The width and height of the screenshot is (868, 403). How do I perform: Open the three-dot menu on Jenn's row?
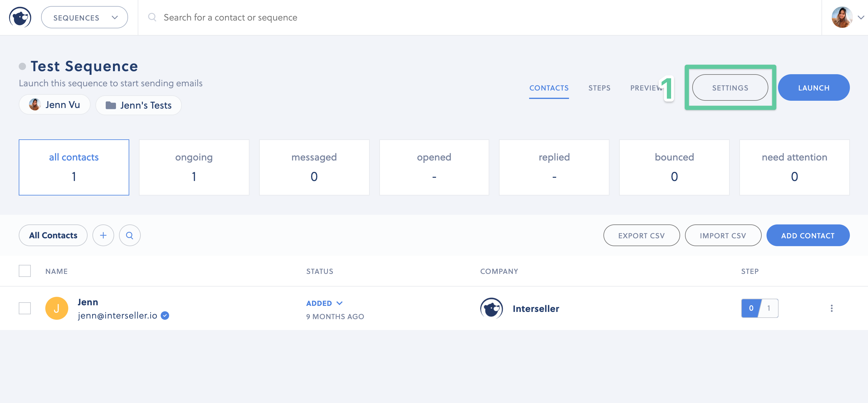[832, 308]
